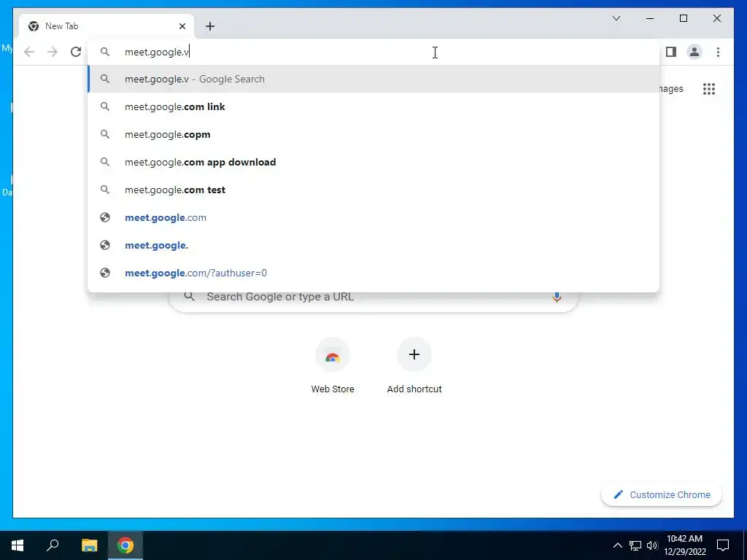This screenshot has height=560, width=747.
Task: Click the Customize Chrome button
Action: [661, 495]
